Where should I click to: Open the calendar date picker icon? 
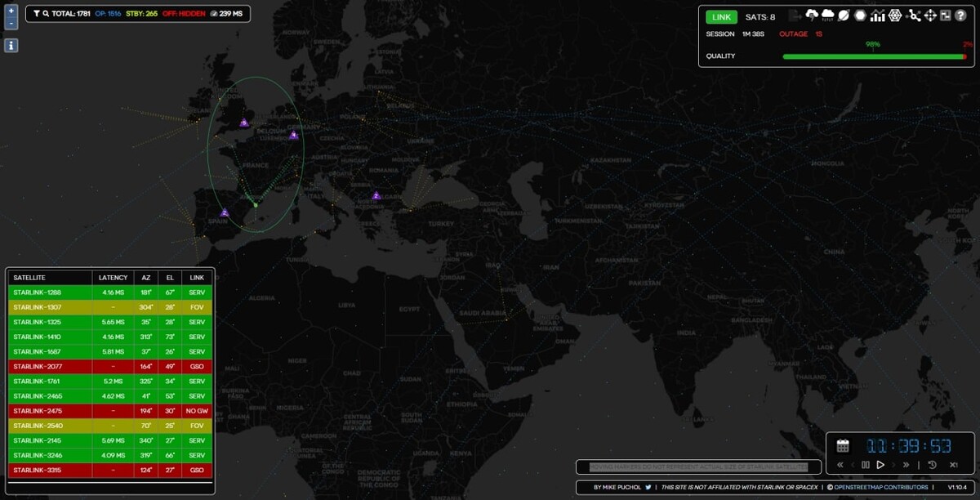(843, 445)
